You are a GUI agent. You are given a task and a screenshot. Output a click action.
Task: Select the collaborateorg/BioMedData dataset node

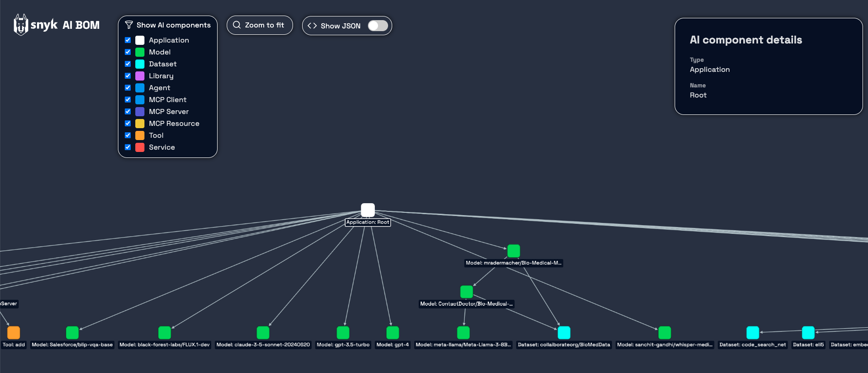[x=564, y=333]
